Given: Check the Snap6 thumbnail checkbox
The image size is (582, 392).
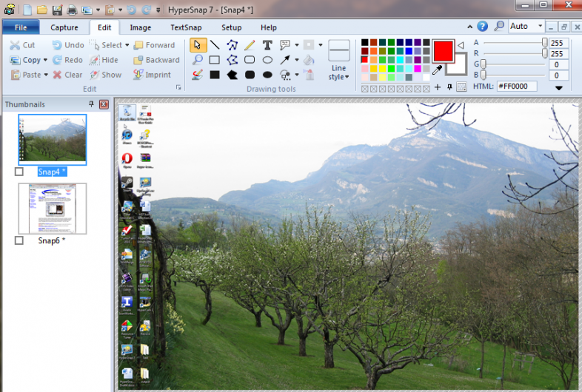Looking at the screenshot, I should (19, 240).
